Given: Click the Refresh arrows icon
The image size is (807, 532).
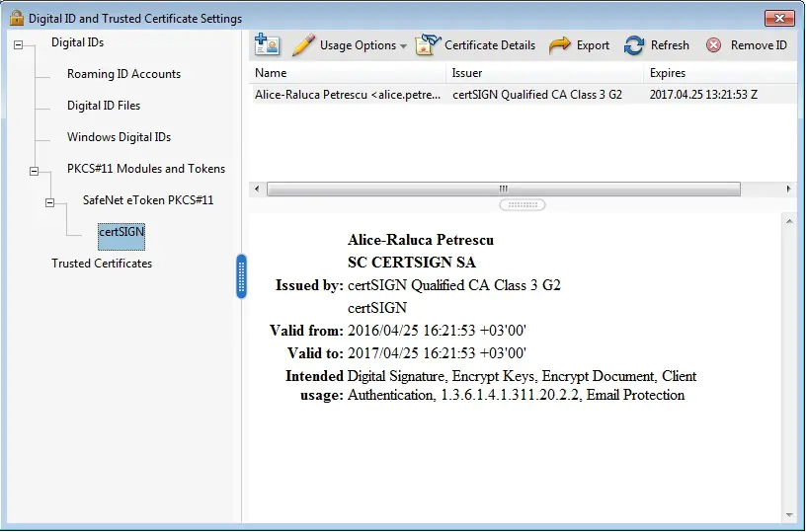Looking at the screenshot, I should tap(634, 45).
